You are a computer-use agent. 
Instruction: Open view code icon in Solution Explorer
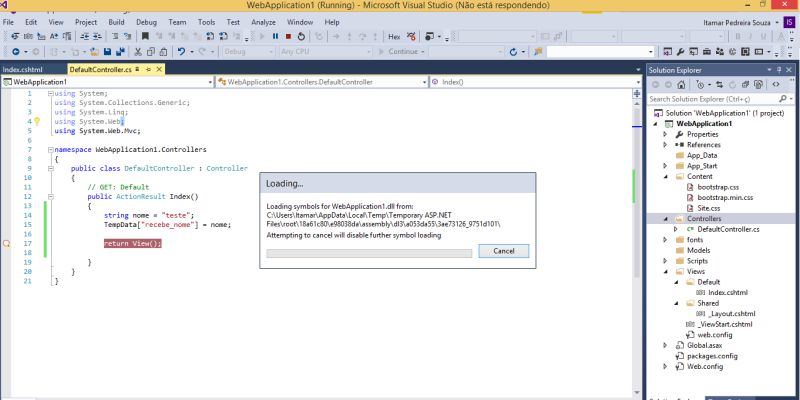click(776, 85)
